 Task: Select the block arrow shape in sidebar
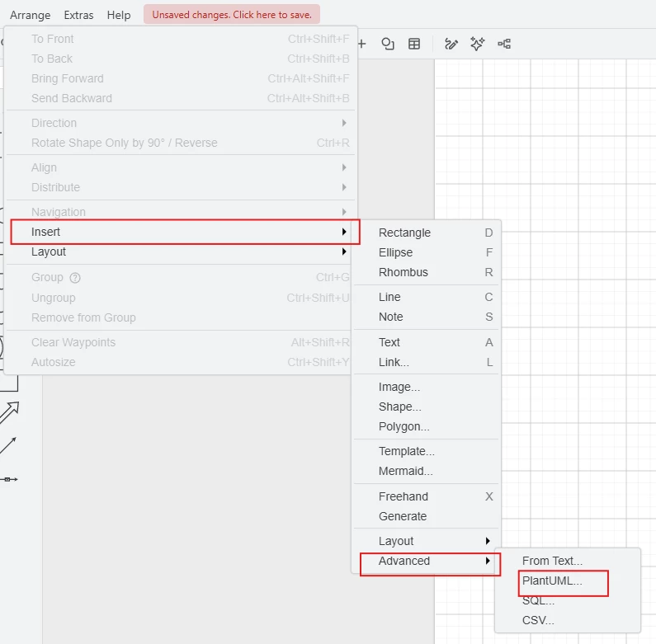point(10,412)
